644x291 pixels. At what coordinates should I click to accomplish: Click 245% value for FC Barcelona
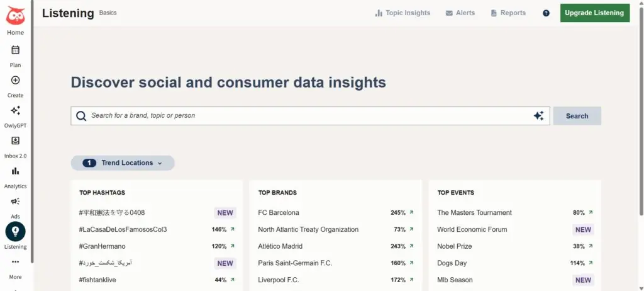pos(398,213)
